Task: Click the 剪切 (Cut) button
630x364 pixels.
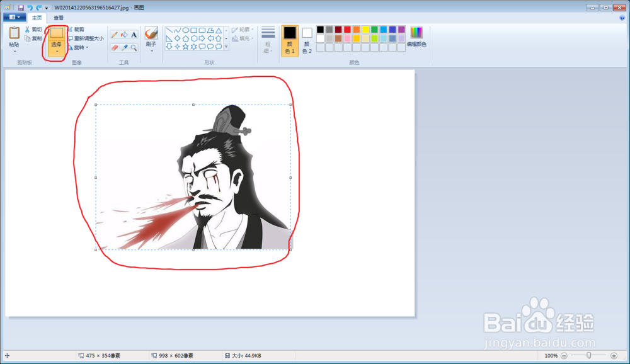Action: pos(33,30)
